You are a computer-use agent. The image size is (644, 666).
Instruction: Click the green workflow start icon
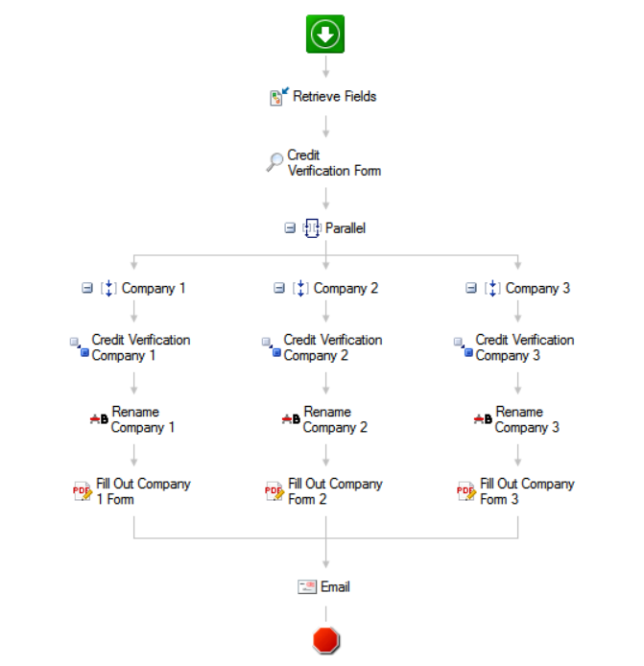click(x=325, y=34)
